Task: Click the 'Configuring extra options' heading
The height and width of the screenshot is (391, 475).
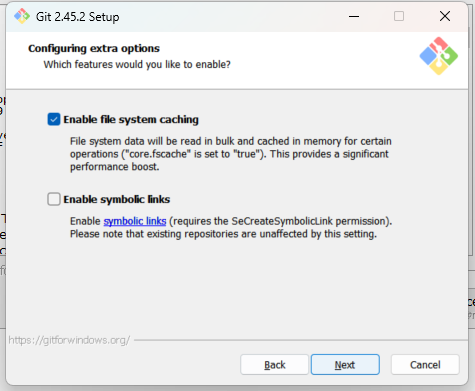Action: click(94, 48)
